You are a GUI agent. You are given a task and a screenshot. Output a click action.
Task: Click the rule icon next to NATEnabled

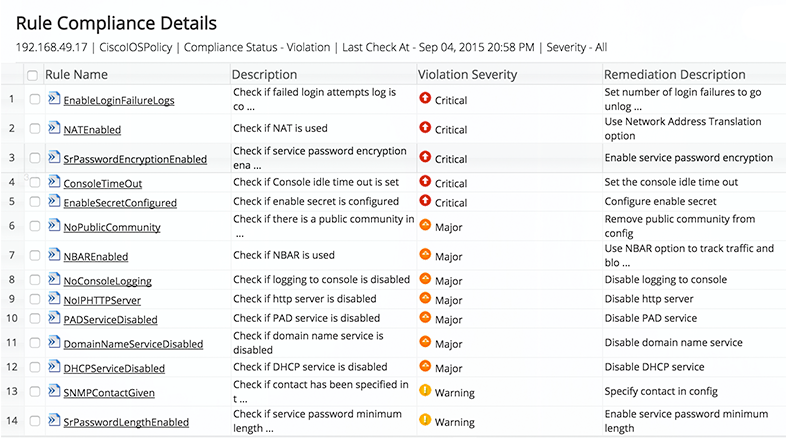pyautogui.click(x=54, y=128)
